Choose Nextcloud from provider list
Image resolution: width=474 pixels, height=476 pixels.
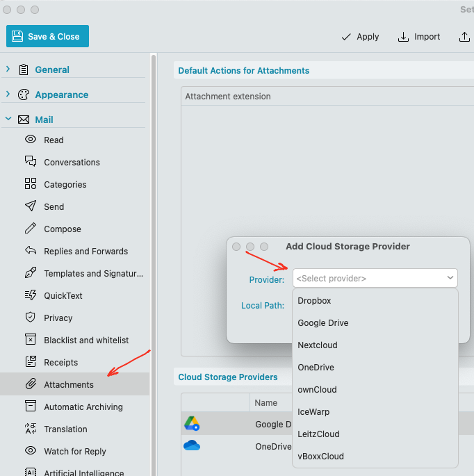318,345
